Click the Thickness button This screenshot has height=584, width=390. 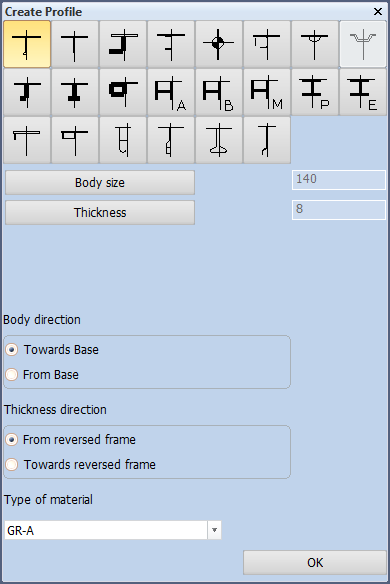pyautogui.click(x=100, y=213)
